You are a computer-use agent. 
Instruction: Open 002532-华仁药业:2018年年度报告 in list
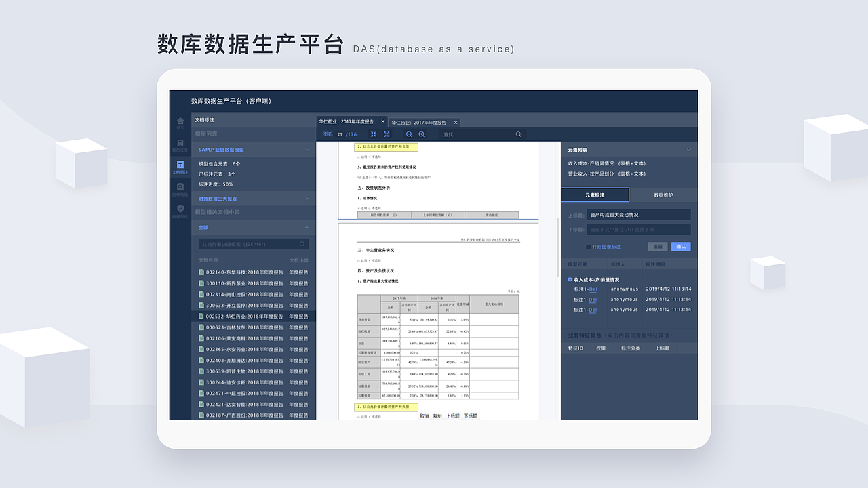point(254,317)
